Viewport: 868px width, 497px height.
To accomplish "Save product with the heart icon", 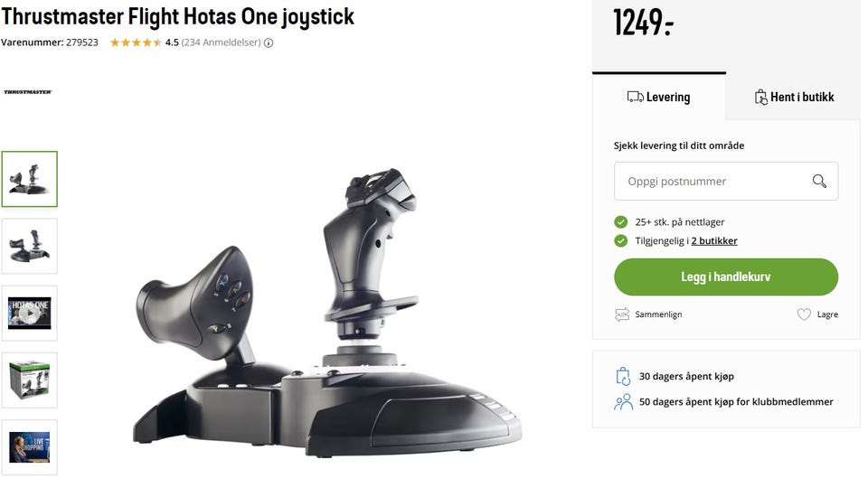I will coord(804,314).
